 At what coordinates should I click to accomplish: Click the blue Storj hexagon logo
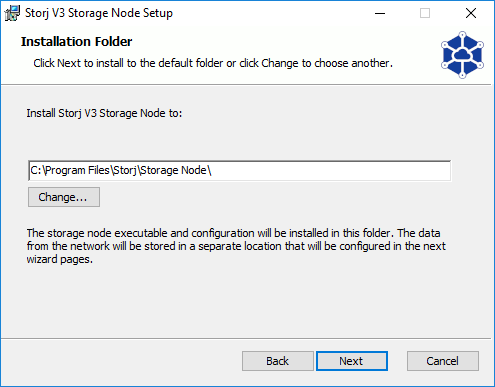point(462,55)
